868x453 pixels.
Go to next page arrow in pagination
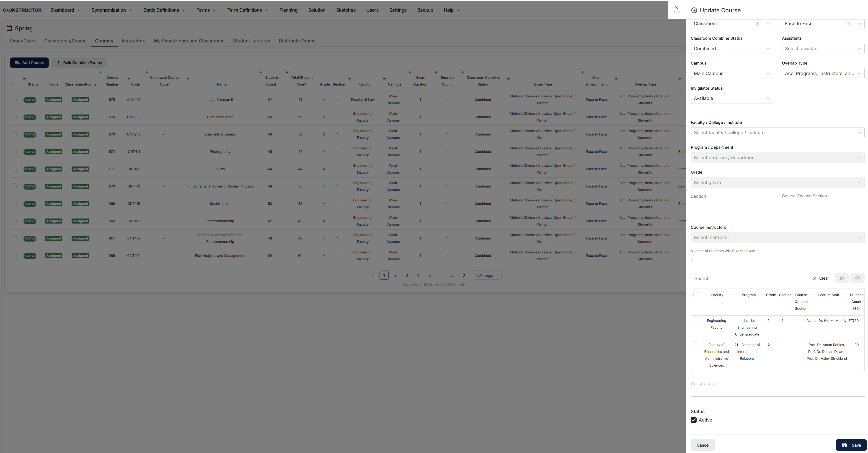click(x=464, y=275)
